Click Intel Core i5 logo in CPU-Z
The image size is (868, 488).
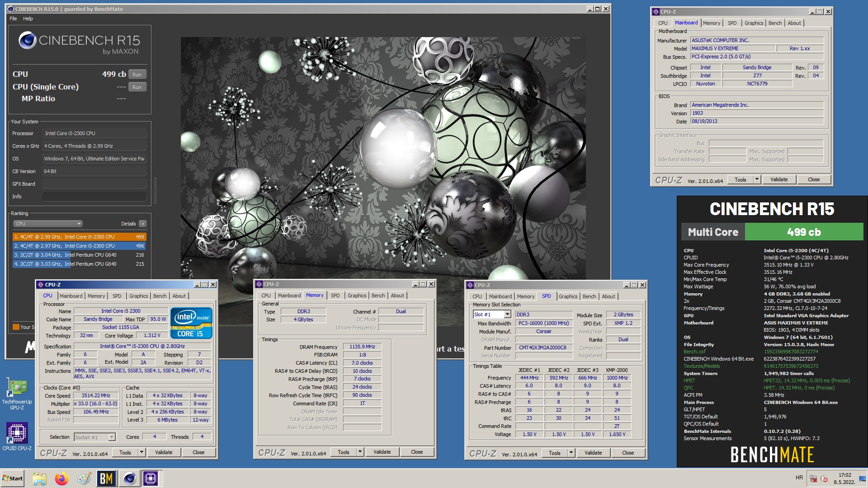click(x=191, y=323)
